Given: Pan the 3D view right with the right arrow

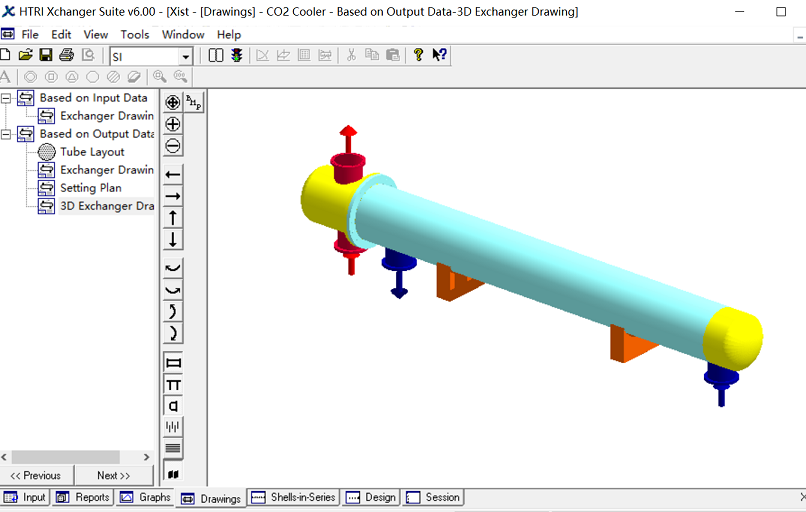Looking at the screenshot, I should (x=173, y=196).
